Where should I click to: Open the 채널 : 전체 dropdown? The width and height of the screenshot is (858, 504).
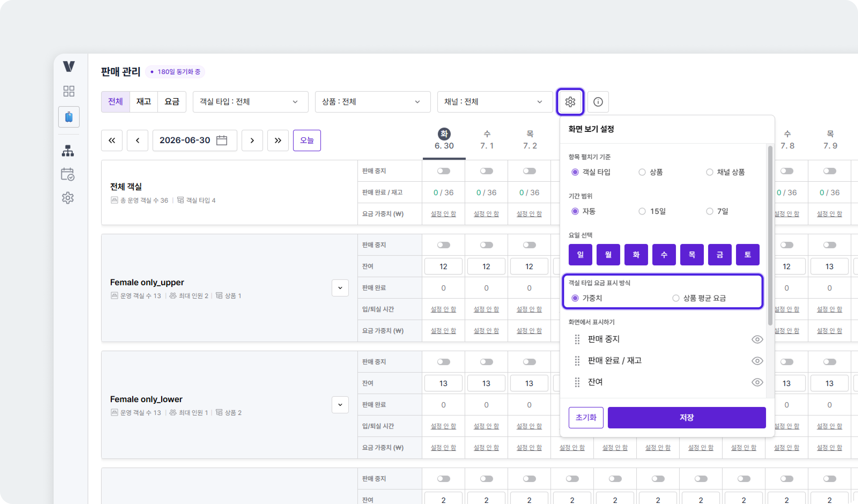tap(495, 102)
